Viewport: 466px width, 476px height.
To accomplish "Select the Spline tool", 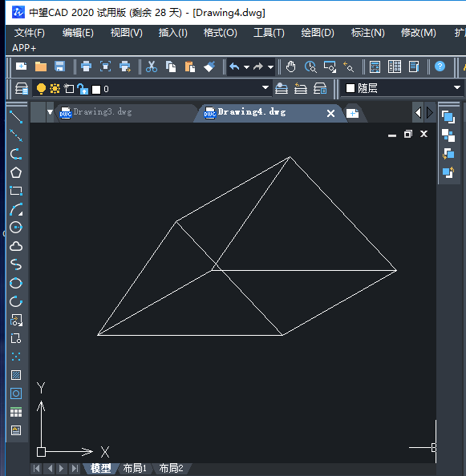I will pyautogui.click(x=16, y=264).
